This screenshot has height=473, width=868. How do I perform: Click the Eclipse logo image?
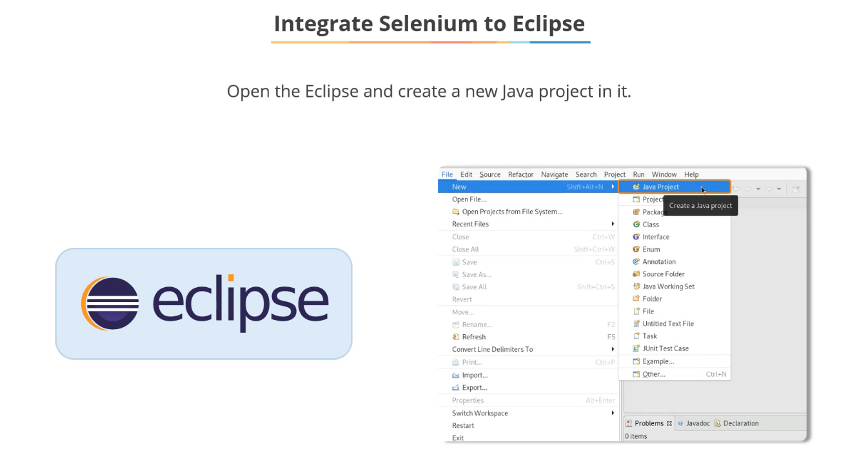204,304
